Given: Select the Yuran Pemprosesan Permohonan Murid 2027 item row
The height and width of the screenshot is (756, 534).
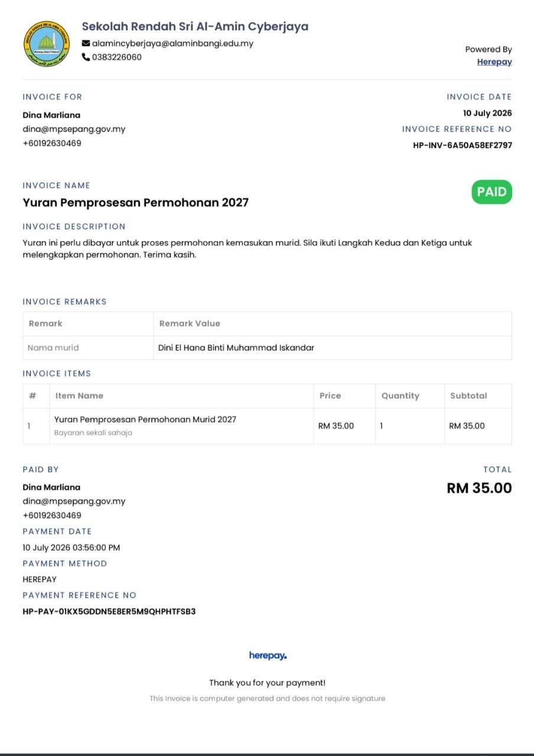Looking at the screenshot, I should pyautogui.click(x=268, y=426).
